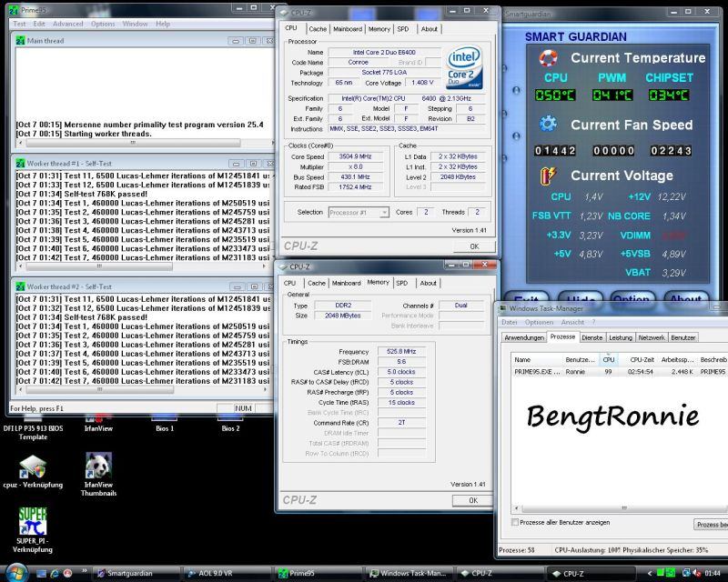Switch to the CPU tab in lower CPU-Z
The height and width of the screenshot is (582, 728).
289,283
